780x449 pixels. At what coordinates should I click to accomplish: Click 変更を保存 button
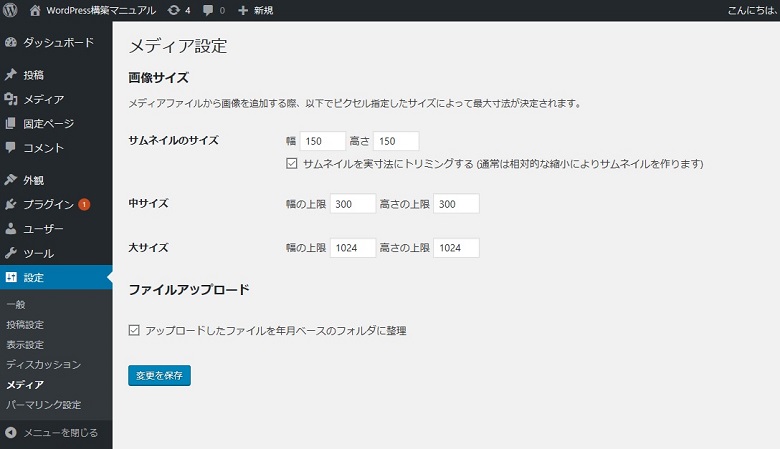pos(159,375)
